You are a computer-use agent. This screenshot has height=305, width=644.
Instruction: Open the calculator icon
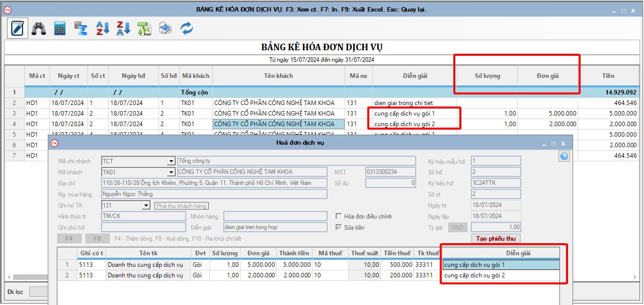[60, 28]
